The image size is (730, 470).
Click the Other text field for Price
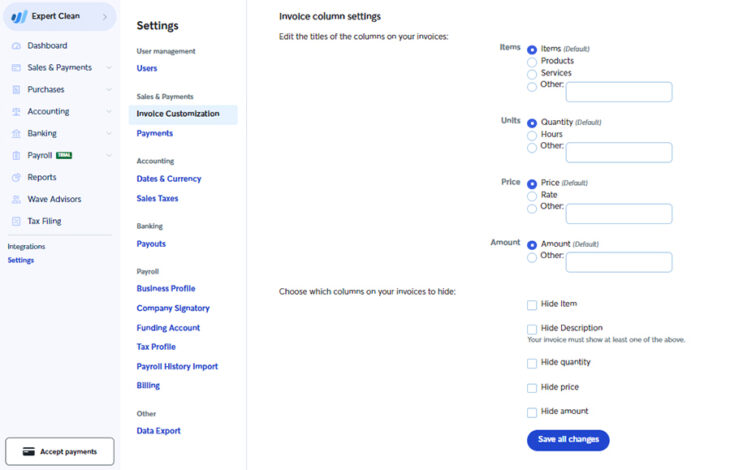[618, 214]
